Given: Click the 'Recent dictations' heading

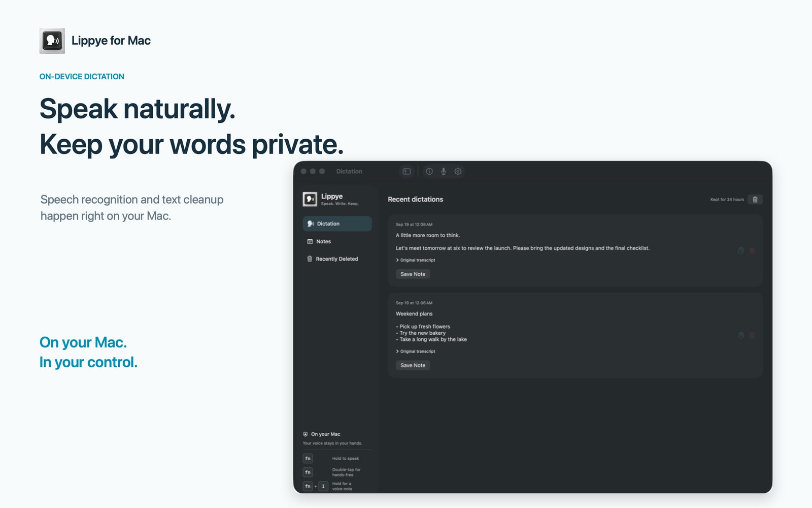Looking at the screenshot, I should (x=415, y=200).
